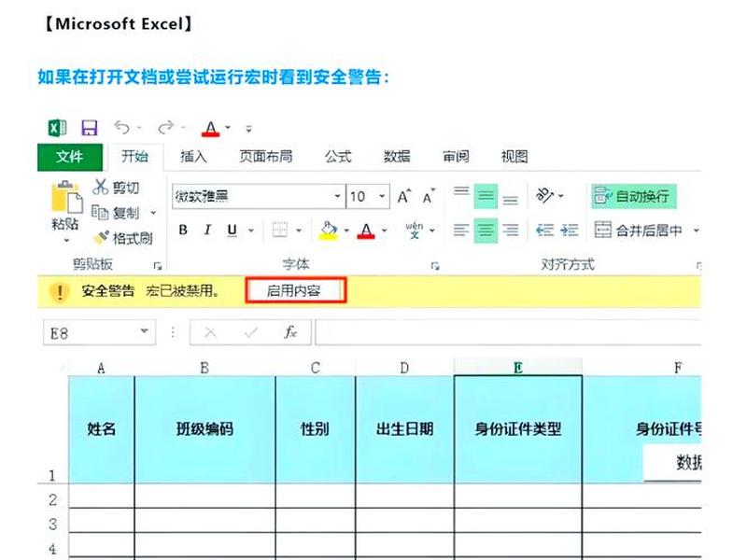Image resolution: width=747 pixels, height=560 pixels.
Task: Open the 剪贴板 dialog launcher
Action: pos(157,266)
